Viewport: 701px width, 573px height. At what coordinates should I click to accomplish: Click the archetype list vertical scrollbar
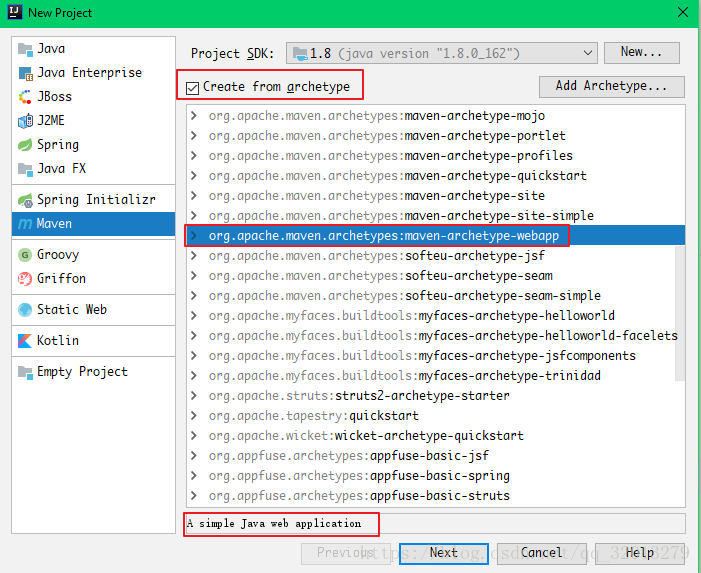pos(680,313)
